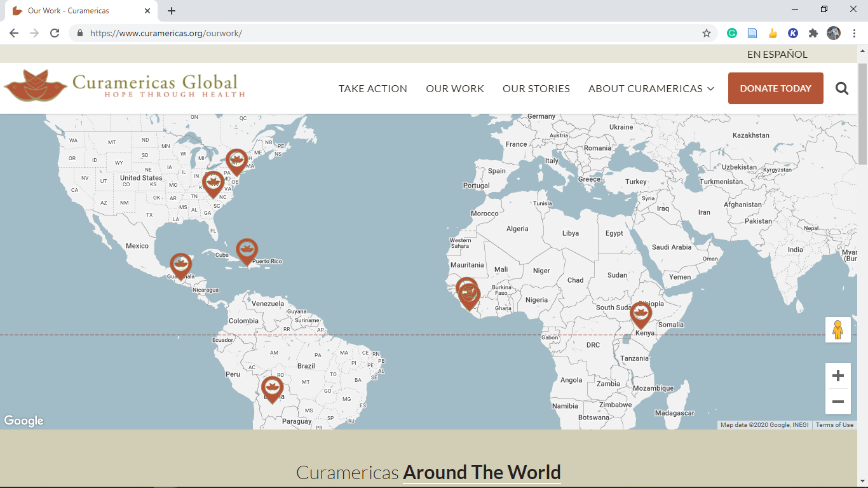Screen dimensions: 868x488
Task: Open the Our Stories menu item
Action: tap(536, 88)
